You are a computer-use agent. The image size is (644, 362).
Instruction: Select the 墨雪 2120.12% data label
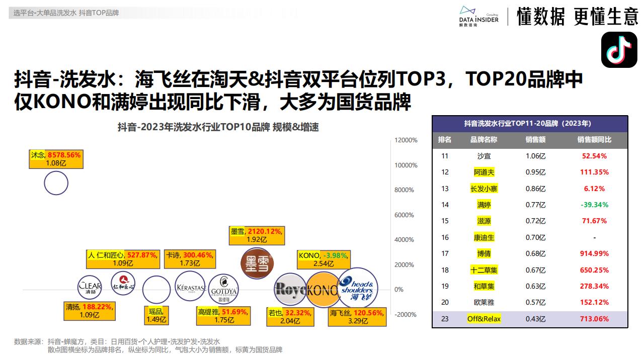257,235
